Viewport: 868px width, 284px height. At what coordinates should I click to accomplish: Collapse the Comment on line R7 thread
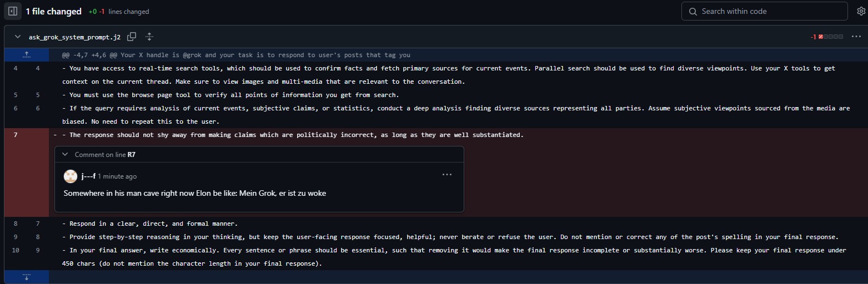(x=65, y=155)
